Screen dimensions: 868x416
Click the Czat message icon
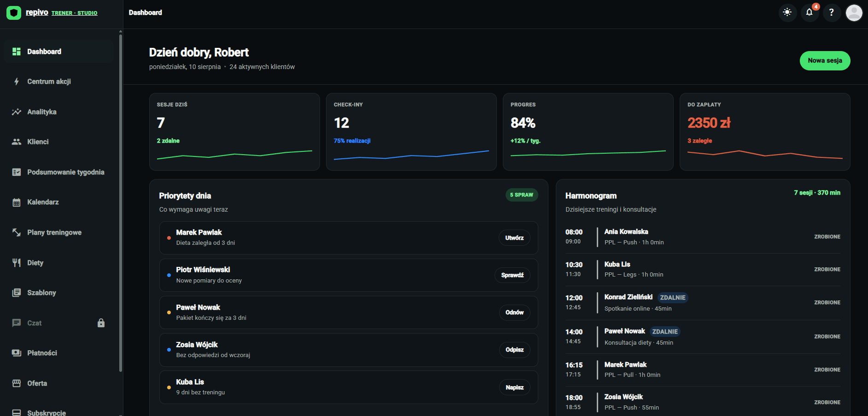(17, 323)
